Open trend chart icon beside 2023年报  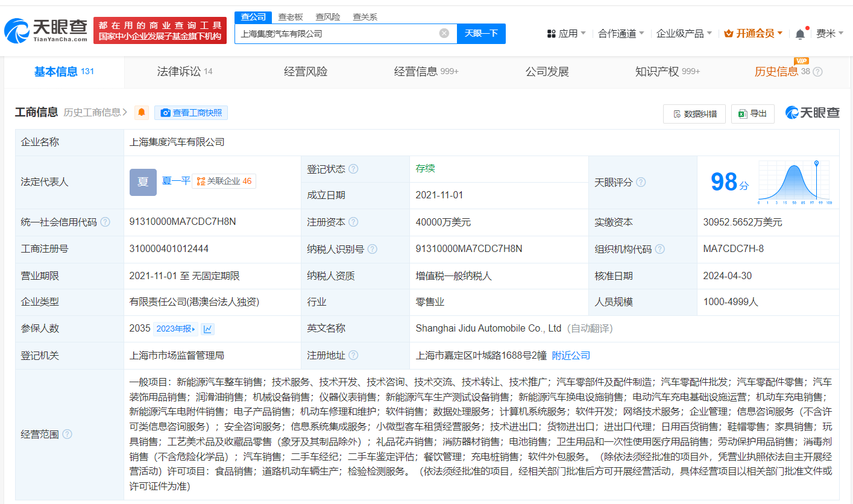coord(207,329)
